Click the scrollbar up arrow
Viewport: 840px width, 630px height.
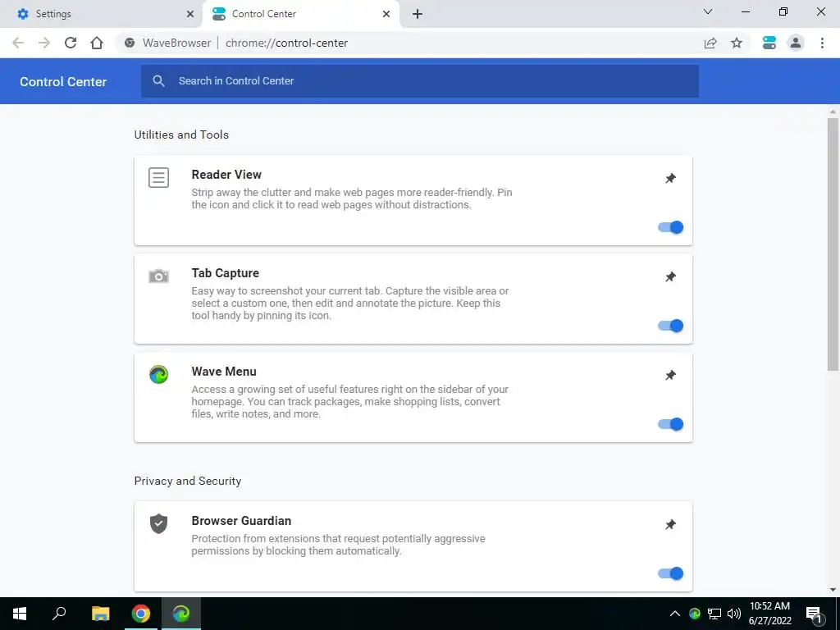833,112
